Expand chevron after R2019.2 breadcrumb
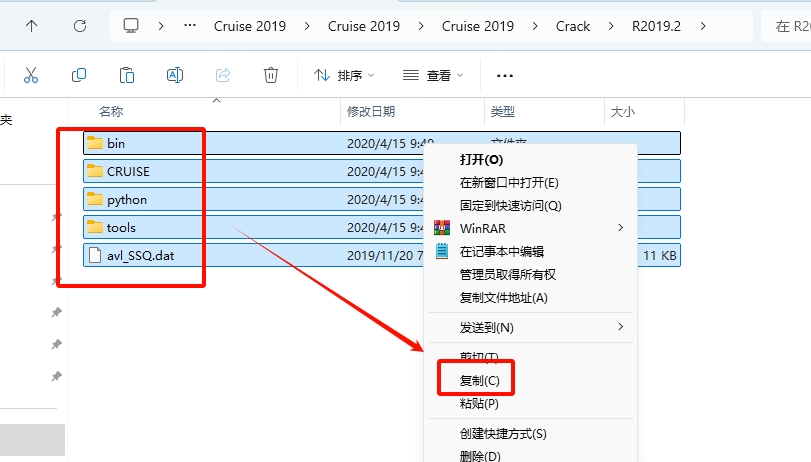 coord(703,26)
